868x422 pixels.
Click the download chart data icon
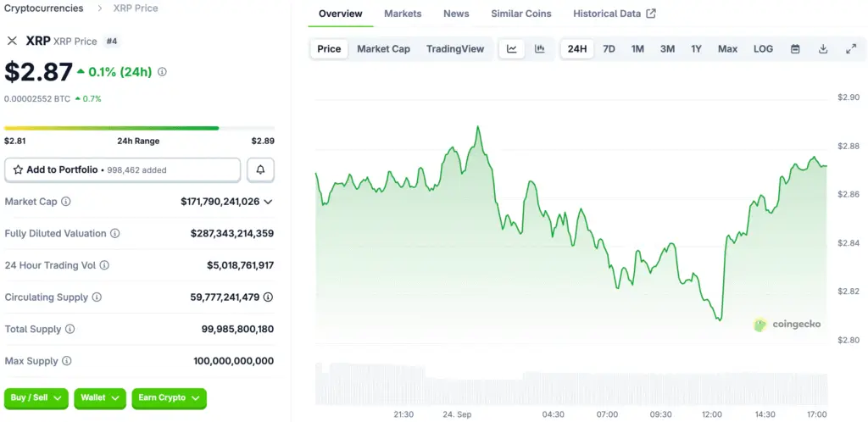click(823, 49)
